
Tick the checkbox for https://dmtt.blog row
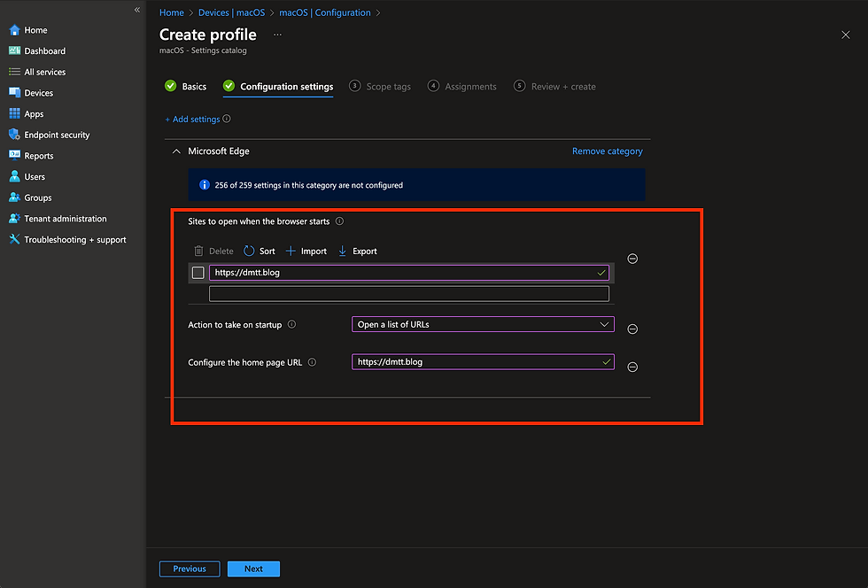pyautogui.click(x=198, y=273)
